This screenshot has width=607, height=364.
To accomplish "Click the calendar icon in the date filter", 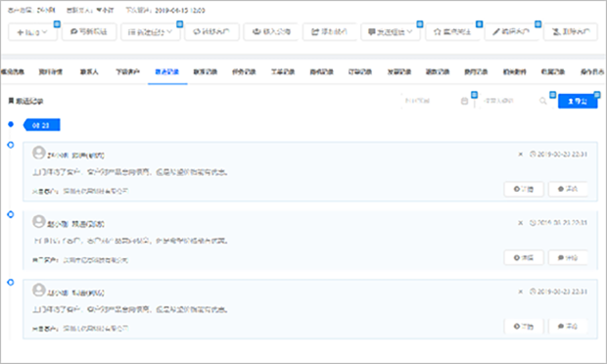I will [x=464, y=101].
